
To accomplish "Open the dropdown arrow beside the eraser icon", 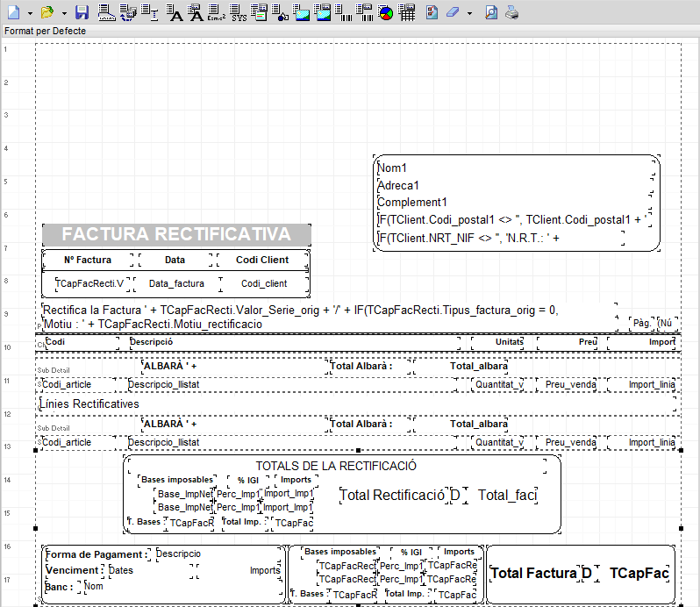I will [x=469, y=13].
